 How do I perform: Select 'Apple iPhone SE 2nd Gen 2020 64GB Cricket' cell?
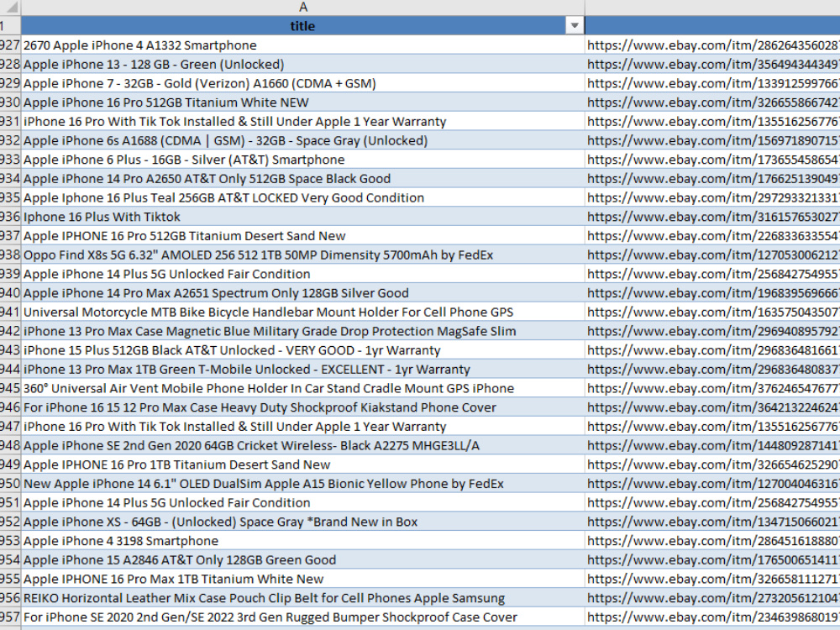[x=302, y=446]
